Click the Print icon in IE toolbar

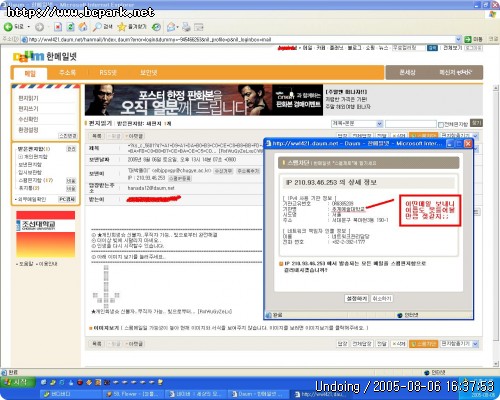point(186,27)
